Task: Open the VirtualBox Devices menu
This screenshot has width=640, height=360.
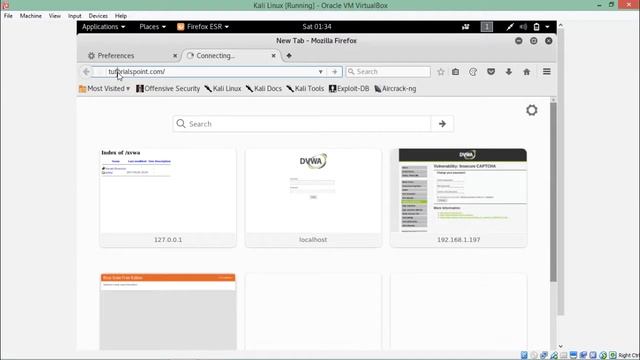Action: [x=98, y=16]
